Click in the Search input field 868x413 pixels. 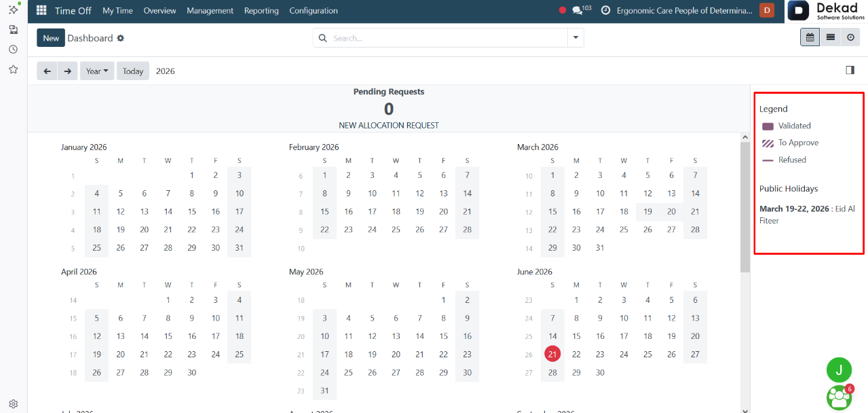tap(448, 38)
